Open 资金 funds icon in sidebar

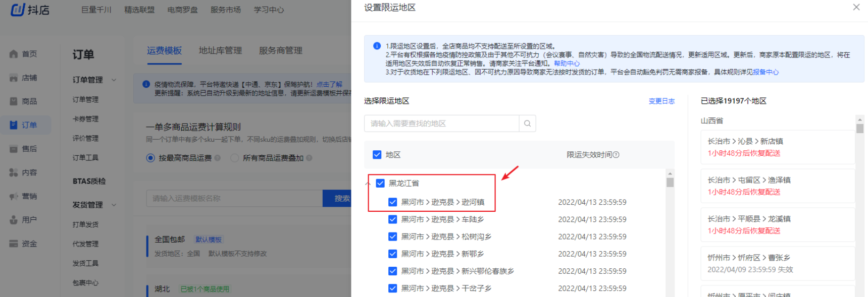pyautogui.click(x=14, y=244)
